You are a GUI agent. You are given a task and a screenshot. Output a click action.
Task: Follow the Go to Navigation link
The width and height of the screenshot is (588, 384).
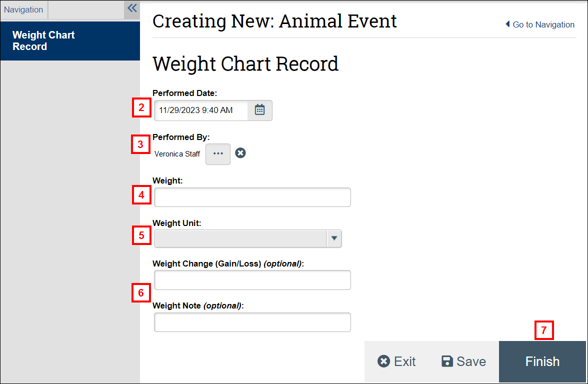point(543,24)
